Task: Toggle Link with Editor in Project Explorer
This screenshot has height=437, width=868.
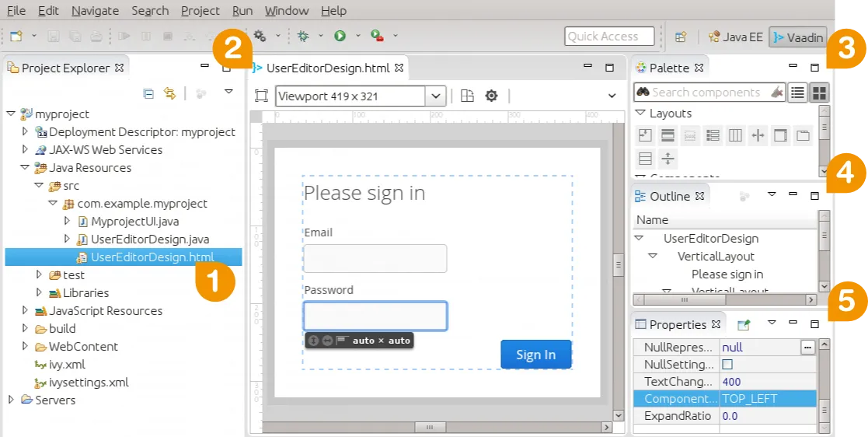Action: tap(170, 93)
